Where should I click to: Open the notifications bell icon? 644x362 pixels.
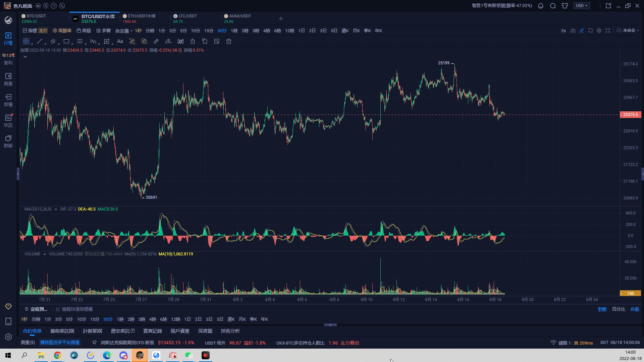(x=541, y=6)
